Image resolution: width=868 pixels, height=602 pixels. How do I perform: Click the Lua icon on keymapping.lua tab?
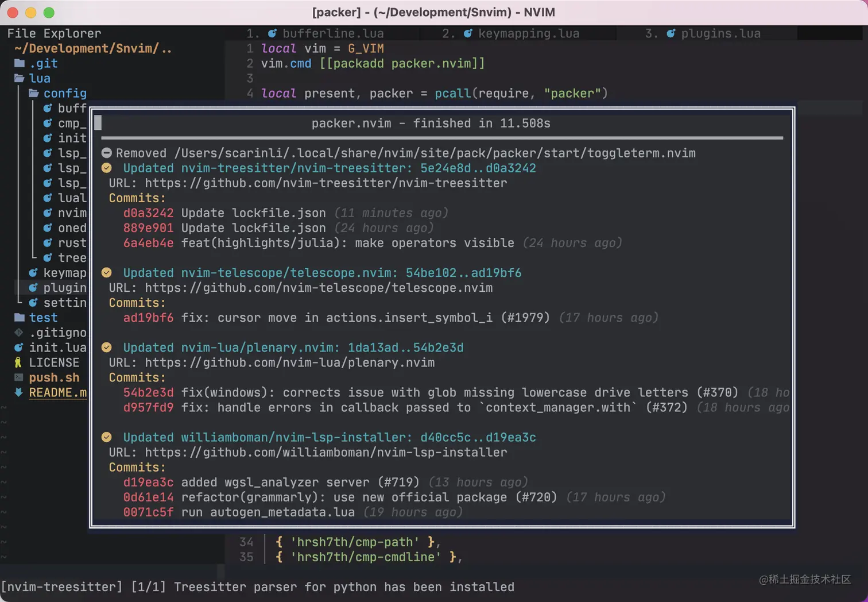tap(468, 33)
